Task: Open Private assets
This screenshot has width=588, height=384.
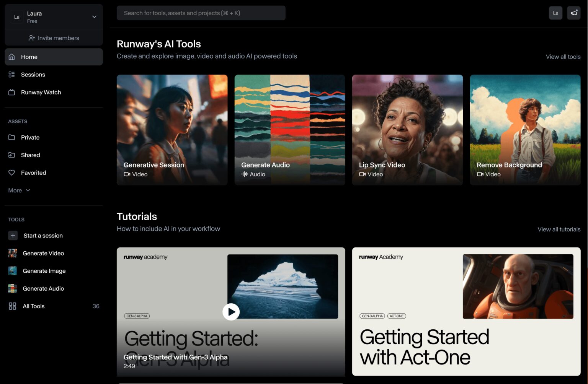Action: (54, 137)
